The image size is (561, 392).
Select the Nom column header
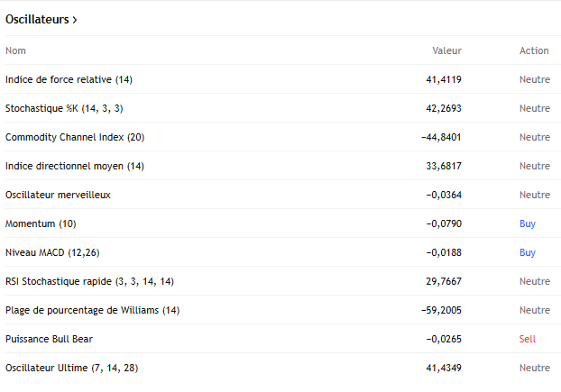click(x=16, y=50)
